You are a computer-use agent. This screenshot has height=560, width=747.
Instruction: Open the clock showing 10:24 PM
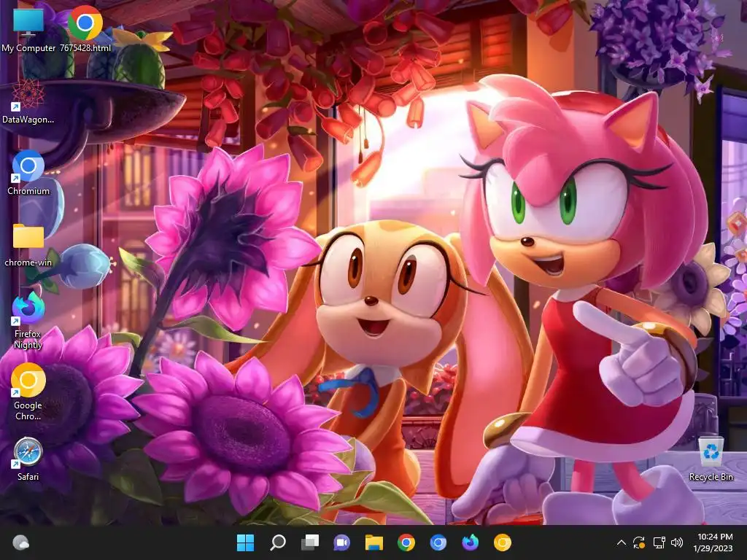(713, 542)
